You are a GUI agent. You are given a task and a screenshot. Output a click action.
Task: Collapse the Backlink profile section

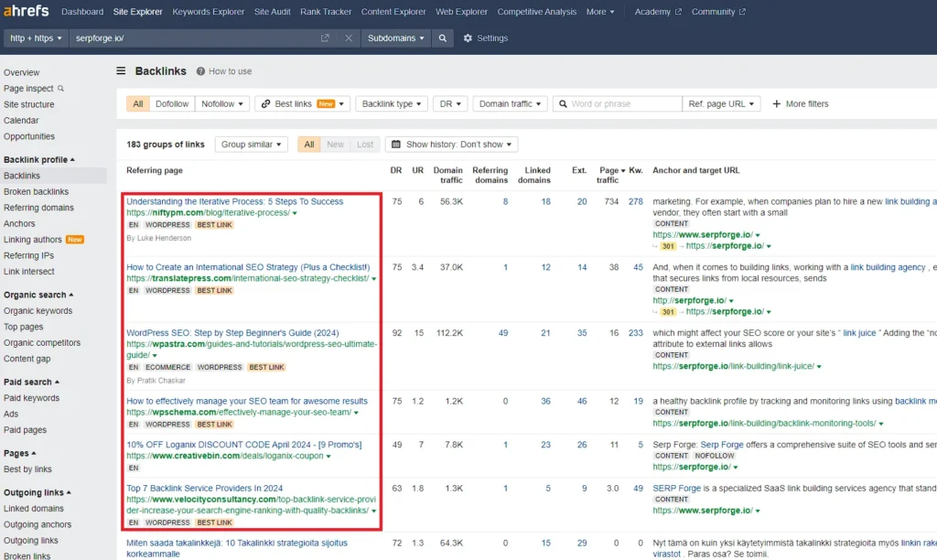coord(38,159)
